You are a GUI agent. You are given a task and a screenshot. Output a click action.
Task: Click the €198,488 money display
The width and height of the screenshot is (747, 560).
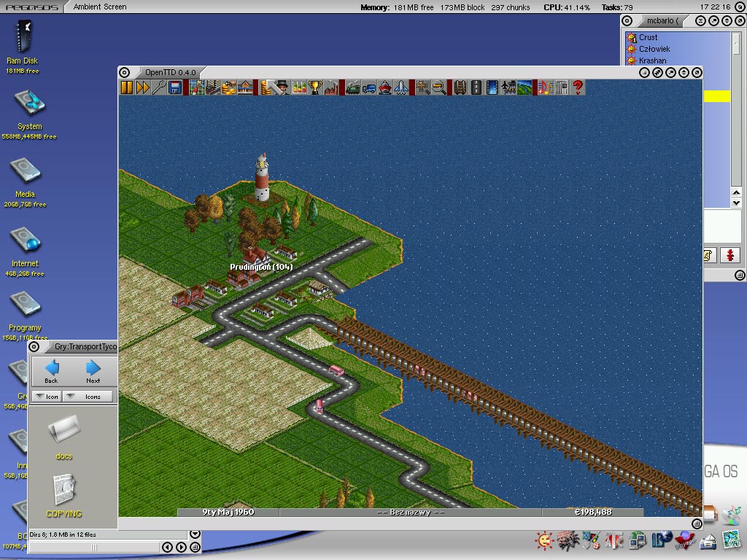(x=593, y=513)
